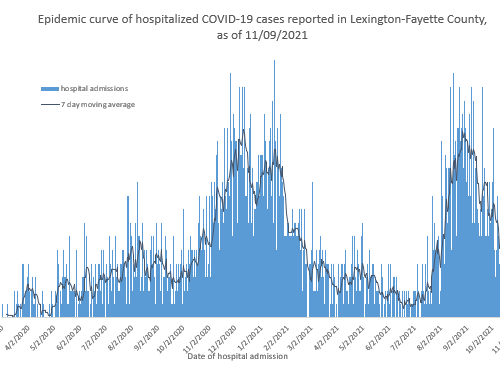Click the 1/2/2021 date label
The image size is (500, 367).
pos(250,338)
